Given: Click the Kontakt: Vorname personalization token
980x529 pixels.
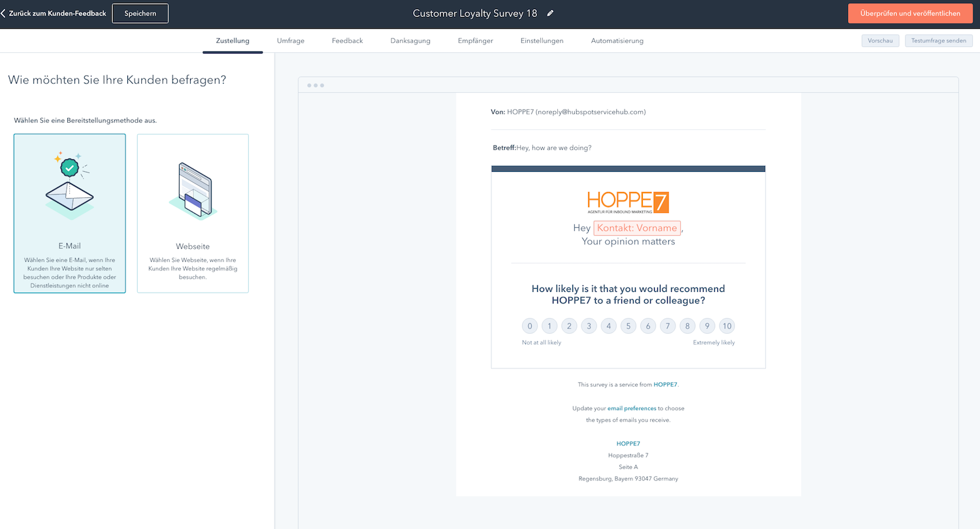Looking at the screenshot, I should 637,228.
